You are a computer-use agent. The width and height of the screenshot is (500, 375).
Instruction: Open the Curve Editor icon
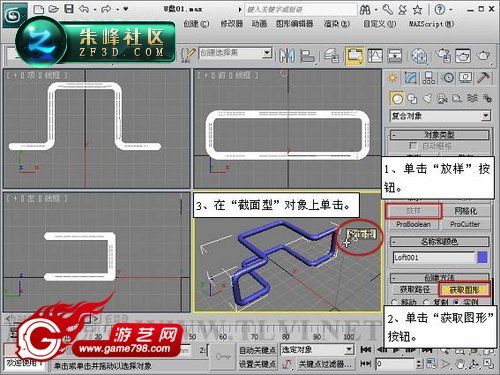point(375,55)
